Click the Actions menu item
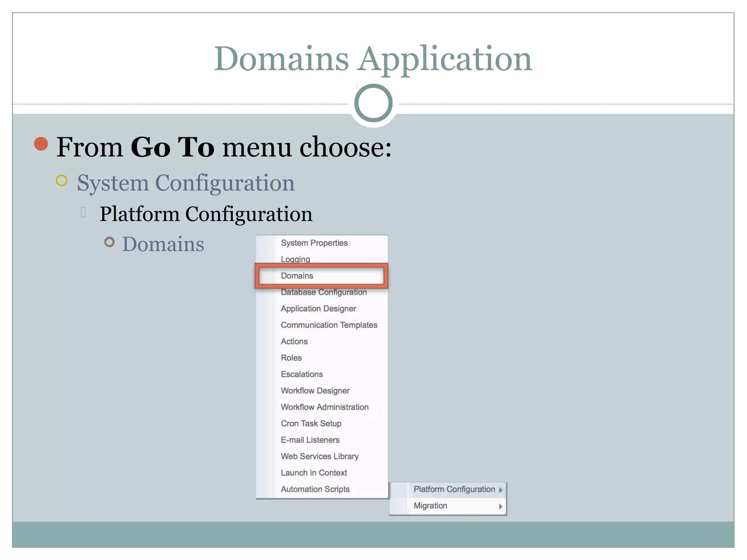This screenshot has width=747, height=560. 294,342
